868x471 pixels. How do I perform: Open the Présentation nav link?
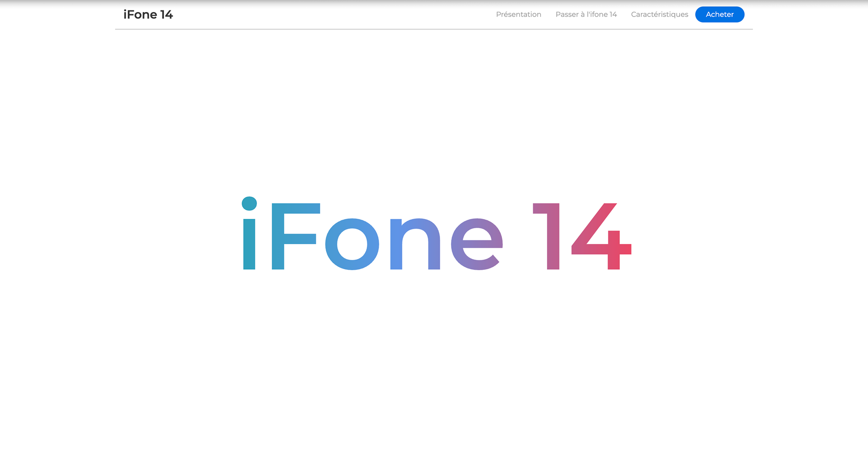[x=518, y=14]
